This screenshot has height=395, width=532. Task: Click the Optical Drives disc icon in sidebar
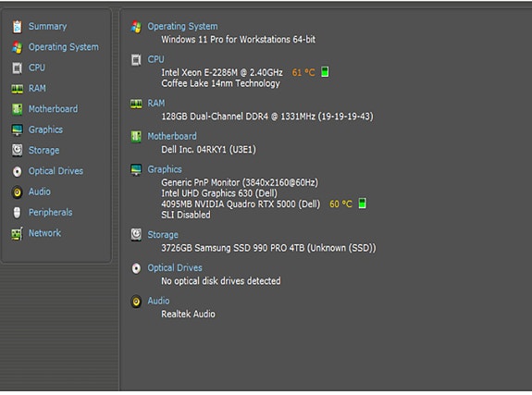tap(17, 171)
